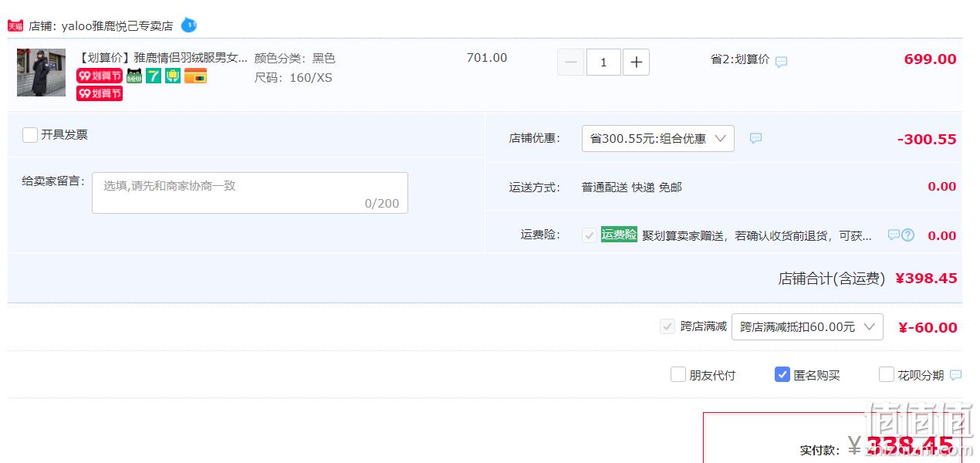Click the 颜色分类：黑色 text
The image size is (980, 463).
[295, 58]
